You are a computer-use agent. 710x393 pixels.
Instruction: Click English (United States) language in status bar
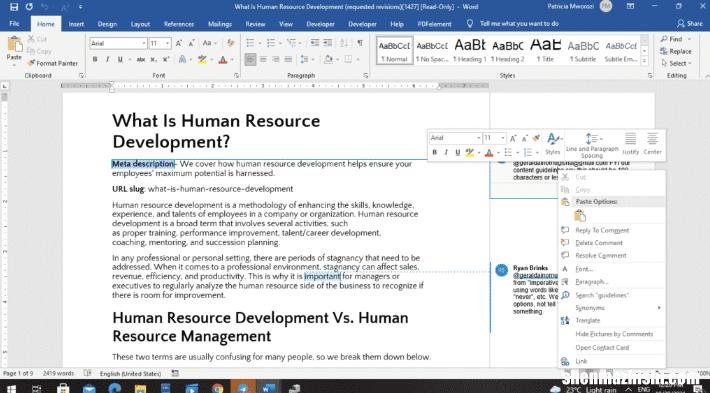pyautogui.click(x=130, y=374)
